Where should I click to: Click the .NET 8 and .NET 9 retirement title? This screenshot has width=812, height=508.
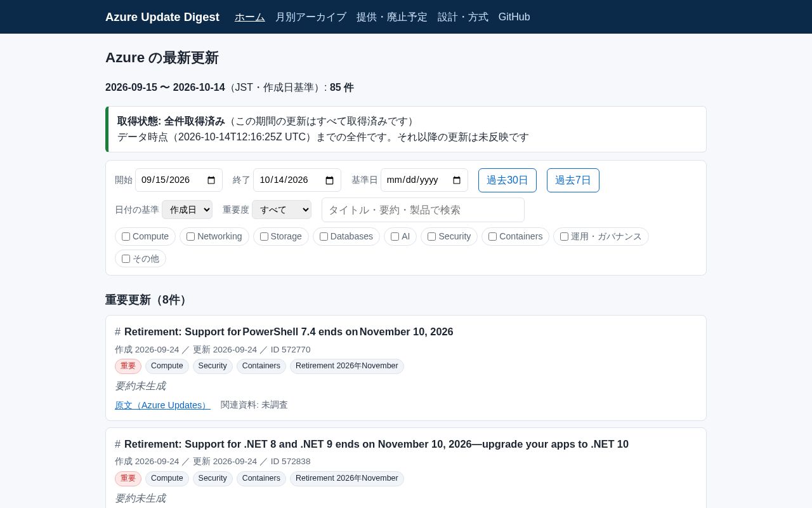tap(376, 444)
